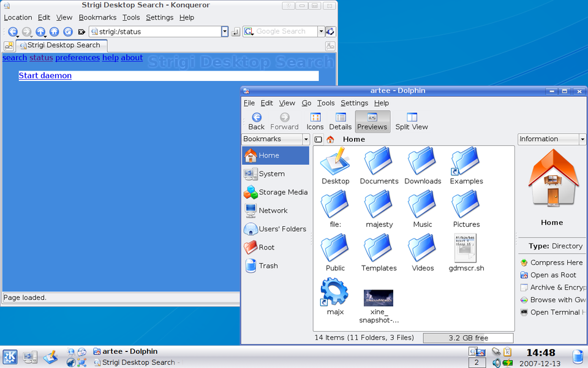Click the greyed Forward arrow in Konqueror
This screenshot has height=368, width=588.
point(26,31)
